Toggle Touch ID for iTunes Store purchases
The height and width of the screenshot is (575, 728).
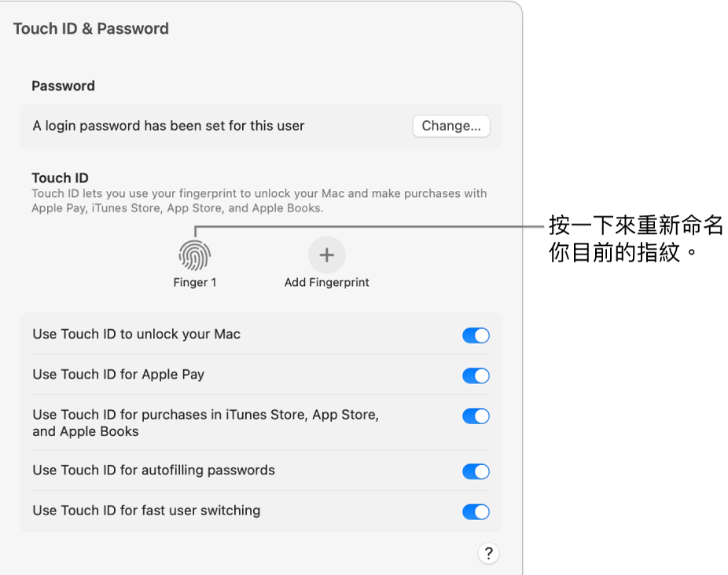(476, 416)
